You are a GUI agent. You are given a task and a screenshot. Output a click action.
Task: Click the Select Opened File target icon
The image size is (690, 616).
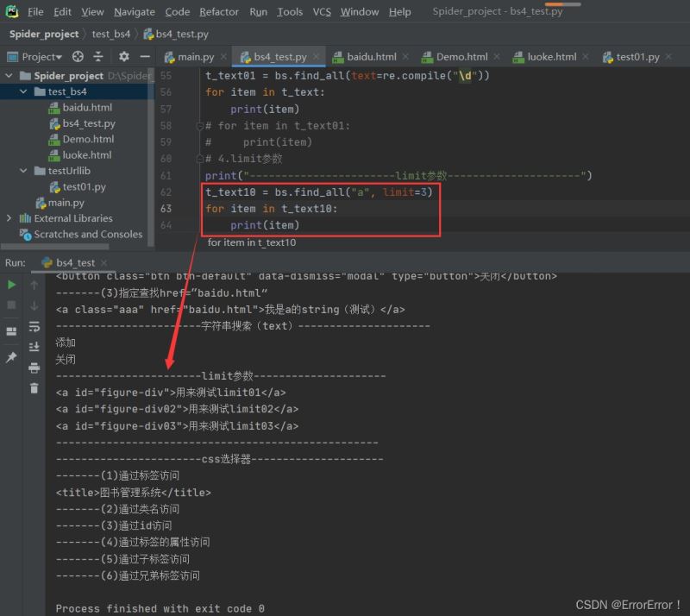[78, 57]
